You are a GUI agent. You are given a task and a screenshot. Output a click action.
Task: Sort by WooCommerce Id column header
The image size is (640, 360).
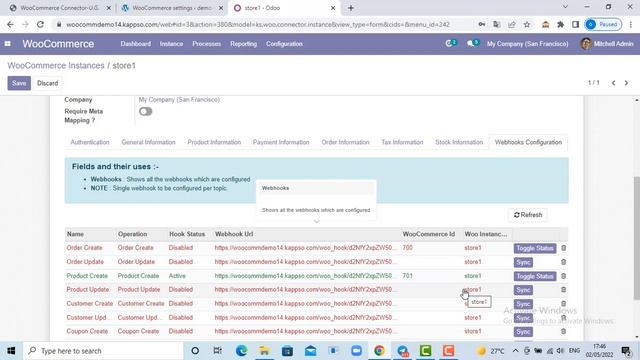(x=429, y=234)
